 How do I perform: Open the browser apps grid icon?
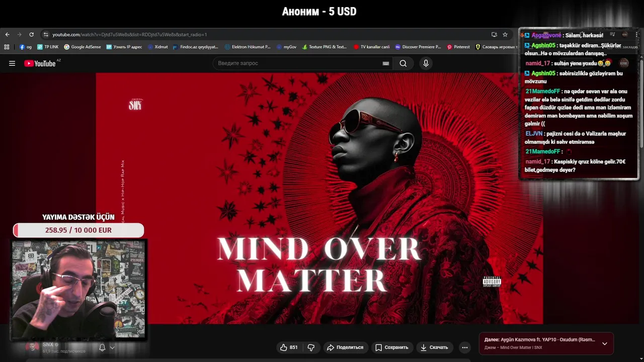pos(7,47)
